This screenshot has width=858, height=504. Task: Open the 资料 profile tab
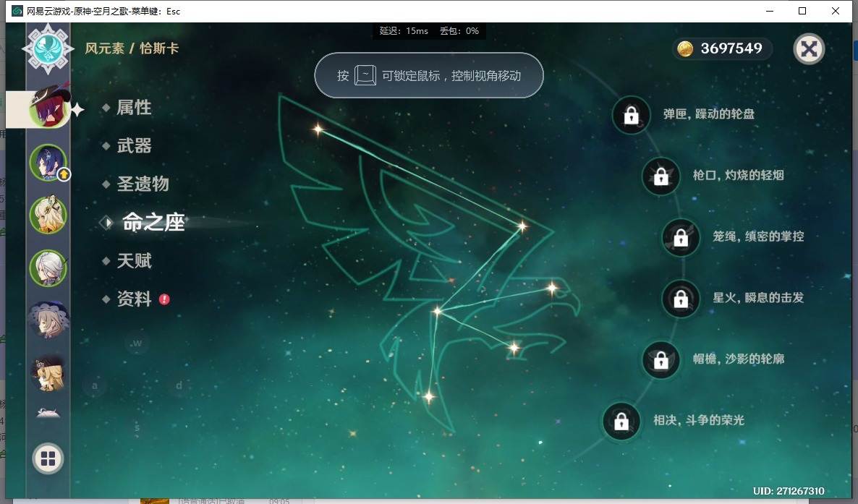(134, 299)
